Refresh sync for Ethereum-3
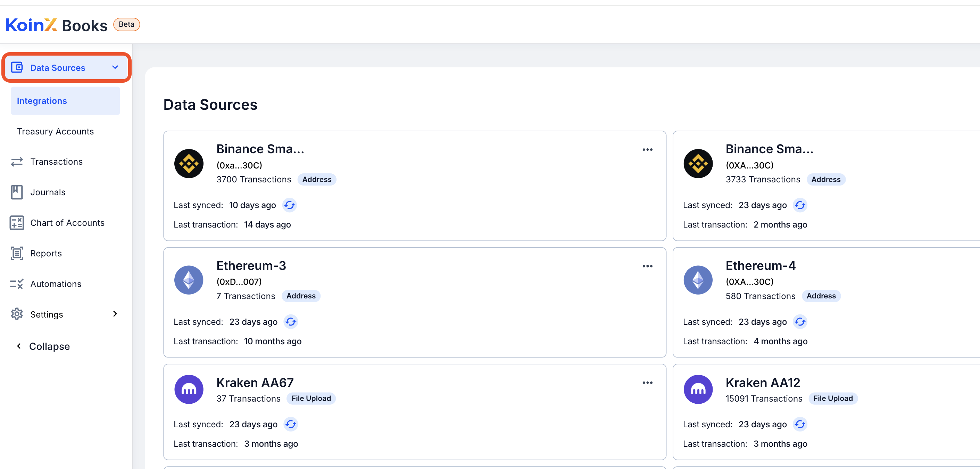 click(x=291, y=322)
